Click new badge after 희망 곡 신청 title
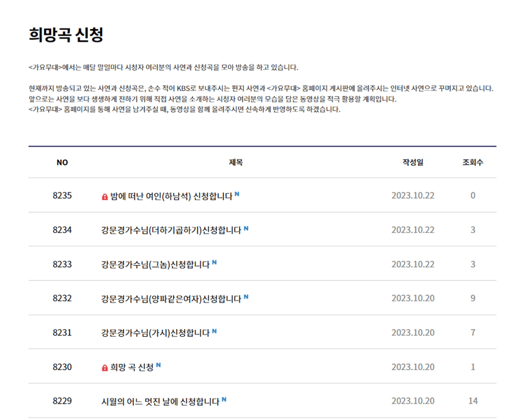Screen dimensions: 505x420 158,365
